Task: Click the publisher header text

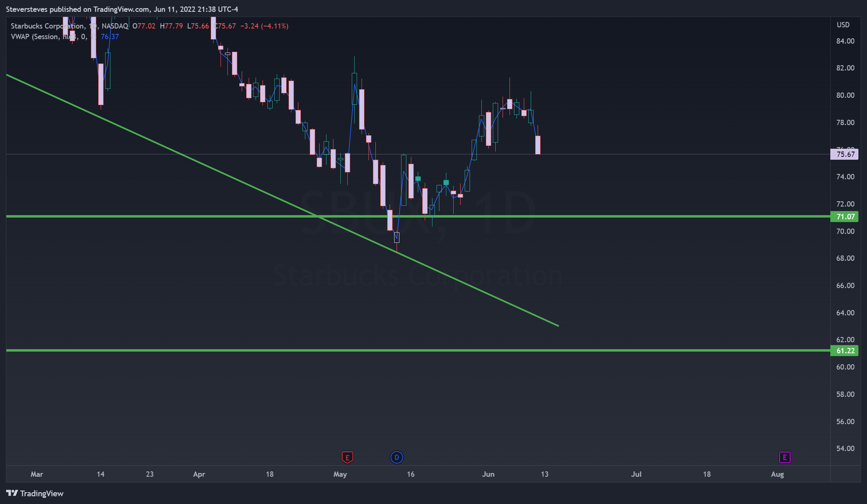Action: (122, 9)
